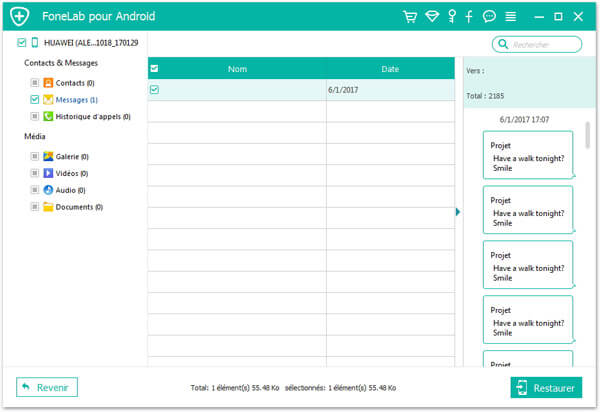Click the Vidéos play icon
The image size is (600, 412).
point(48,173)
